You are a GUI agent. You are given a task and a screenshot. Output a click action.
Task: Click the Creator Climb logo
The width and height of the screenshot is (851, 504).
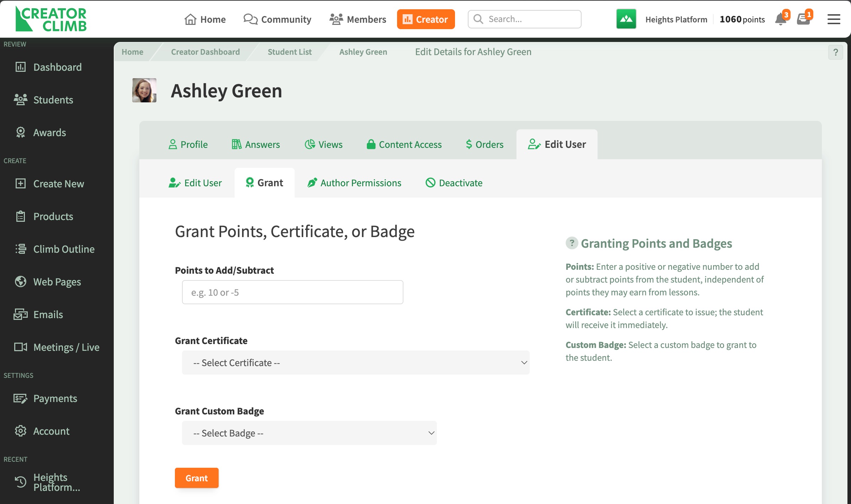coord(51,19)
